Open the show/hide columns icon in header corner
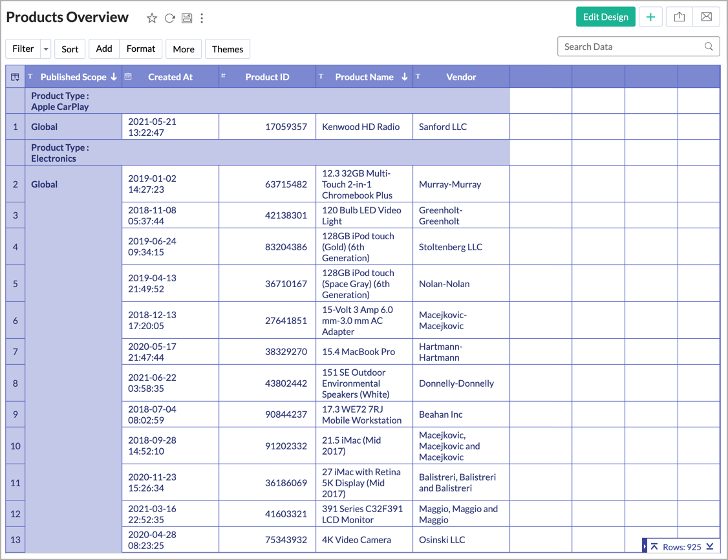Image resolution: width=728 pixels, height=560 pixels. pos(15,77)
